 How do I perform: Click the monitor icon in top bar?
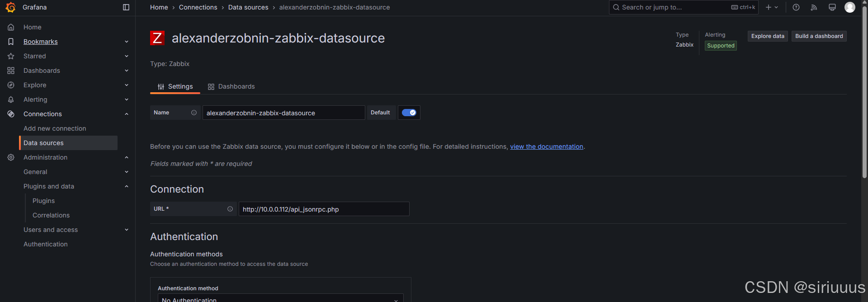(x=832, y=7)
